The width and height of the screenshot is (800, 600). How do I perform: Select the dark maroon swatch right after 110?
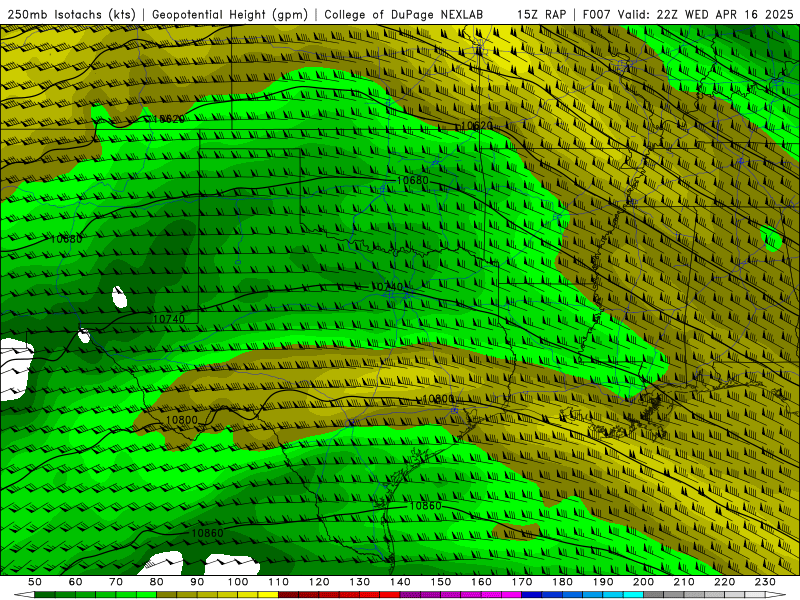tap(288, 594)
